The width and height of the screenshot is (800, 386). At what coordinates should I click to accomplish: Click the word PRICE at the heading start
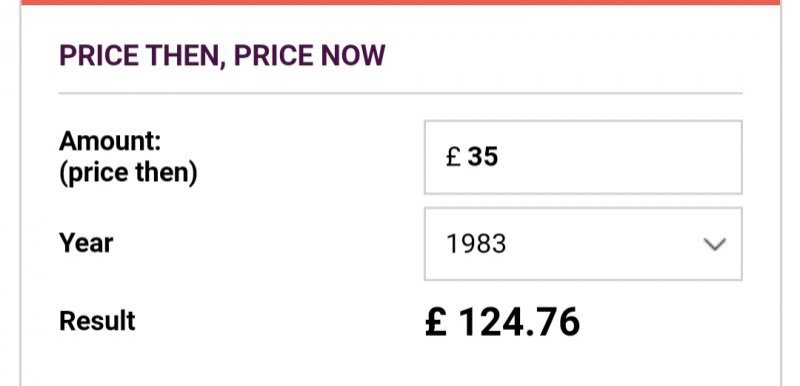point(98,56)
